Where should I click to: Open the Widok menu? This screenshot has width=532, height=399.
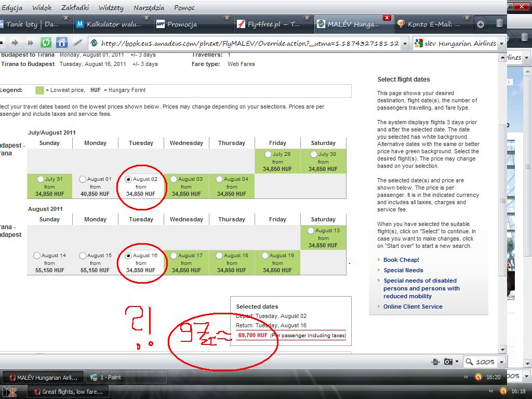click(42, 7)
